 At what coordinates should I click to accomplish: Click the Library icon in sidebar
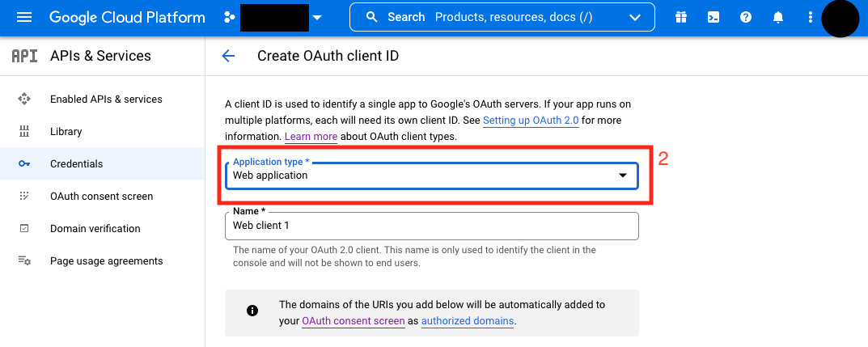23,132
